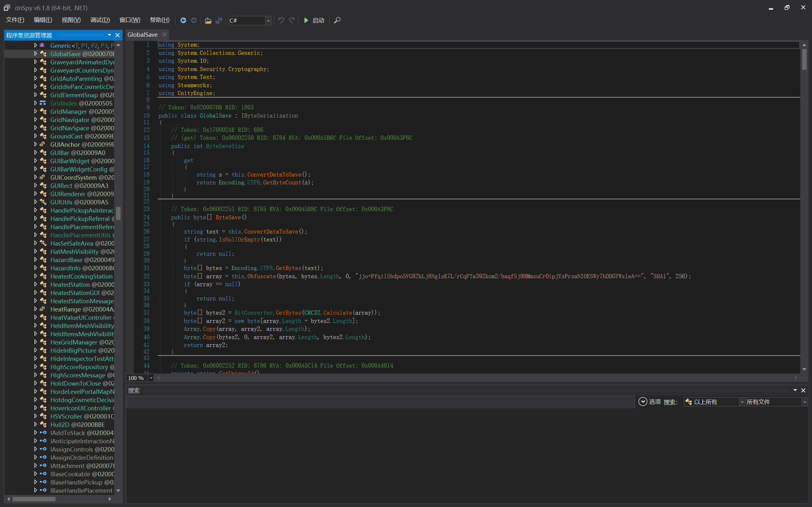
Task: Click the Obfuscate method link in code
Action: 261,276
